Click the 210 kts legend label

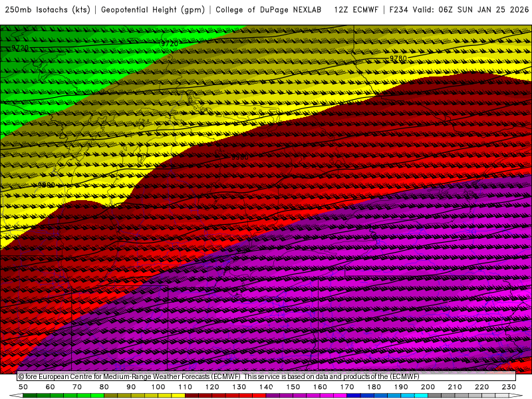[455, 387]
